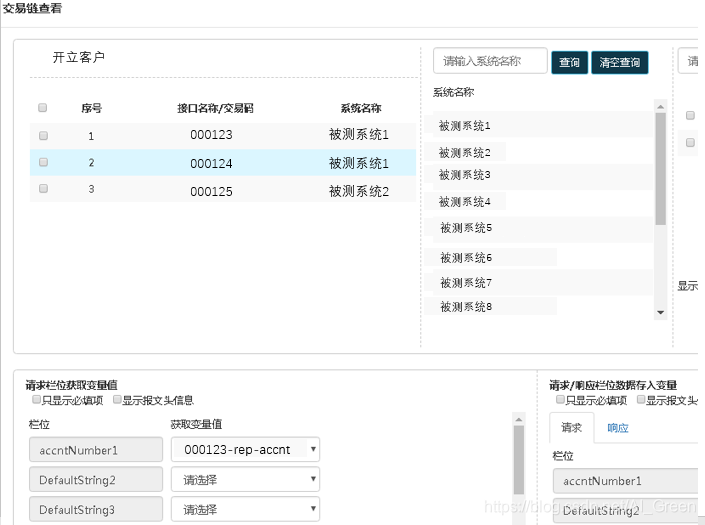The image size is (705, 525).
Task: Click 被测系统2 cell in row 3
Action: coord(359,191)
